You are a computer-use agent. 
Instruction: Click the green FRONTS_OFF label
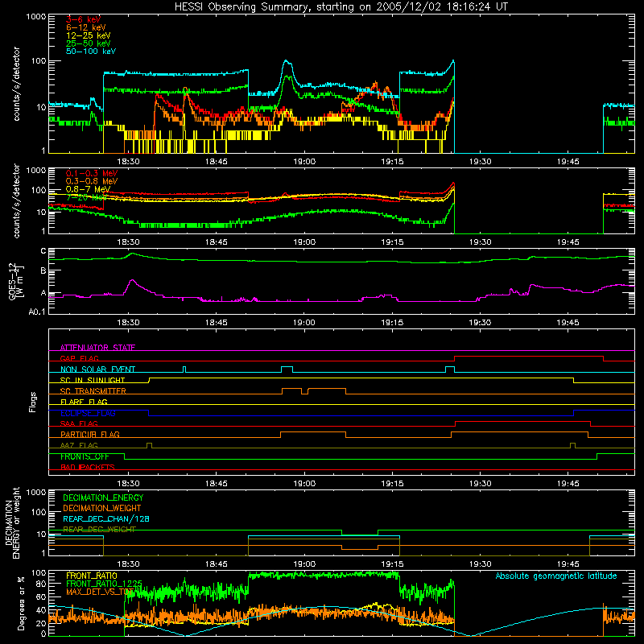click(x=85, y=456)
